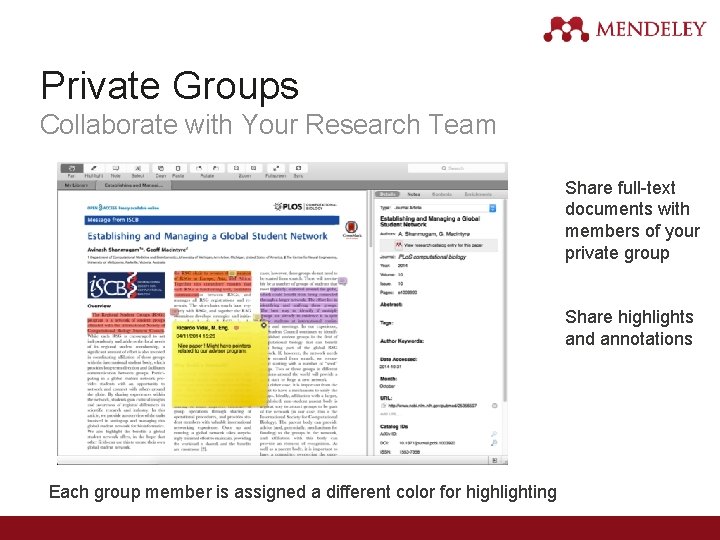Click the Mendeley logo on the slide
The width and height of the screenshot is (720, 540).
pyautogui.click(x=624, y=29)
